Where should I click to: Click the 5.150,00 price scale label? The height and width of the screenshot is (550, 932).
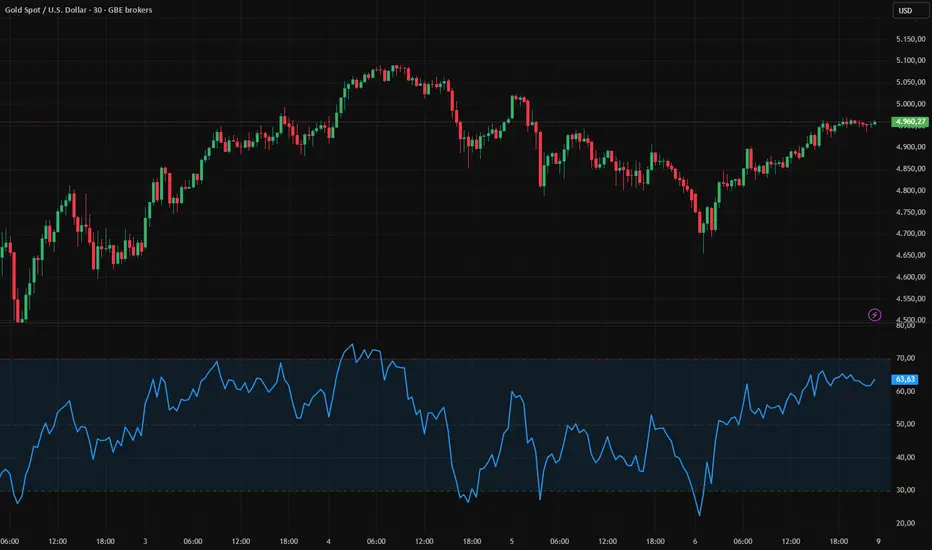tap(911, 39)
